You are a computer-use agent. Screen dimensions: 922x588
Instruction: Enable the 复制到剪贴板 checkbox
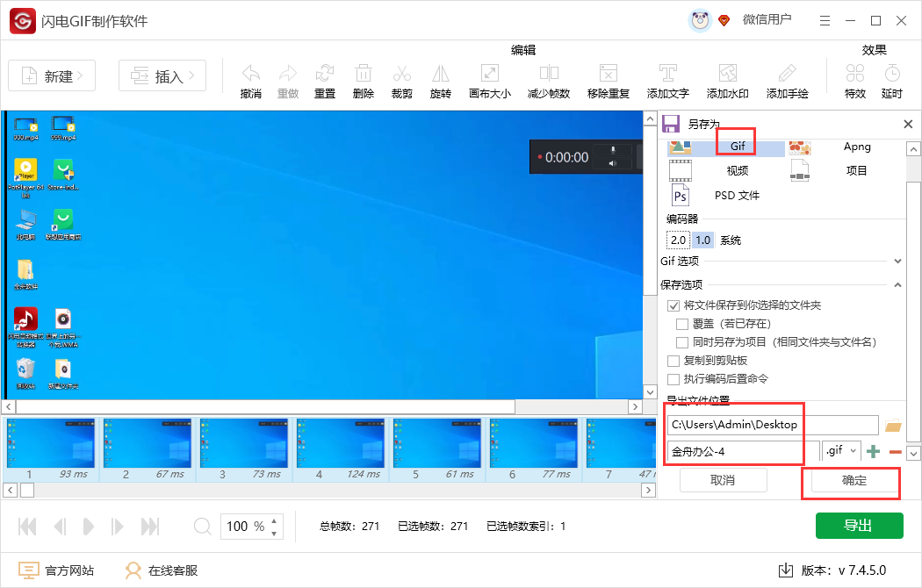click(673, 361)
